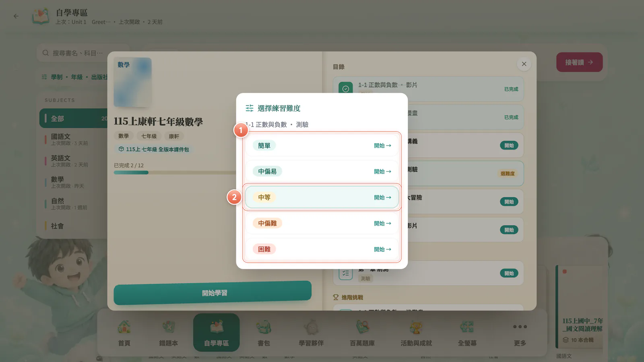Click the back arrow icon at top left
The height and width of the screenshot is (362, 644).
click(x=16, y=16)
